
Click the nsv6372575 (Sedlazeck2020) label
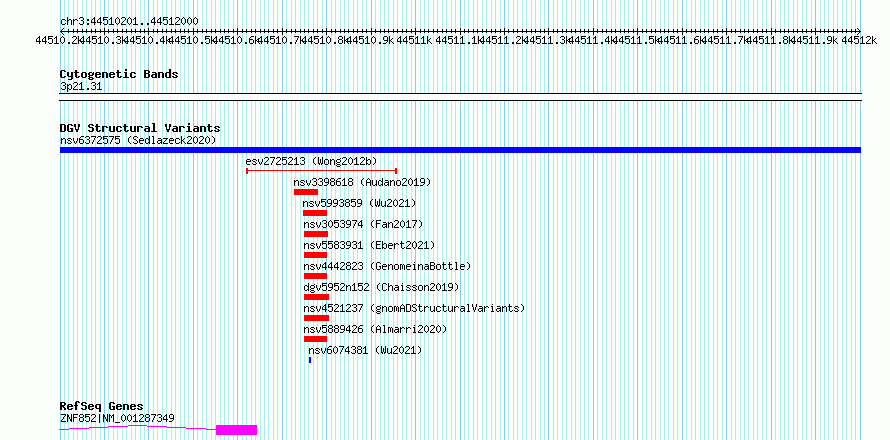138,140
